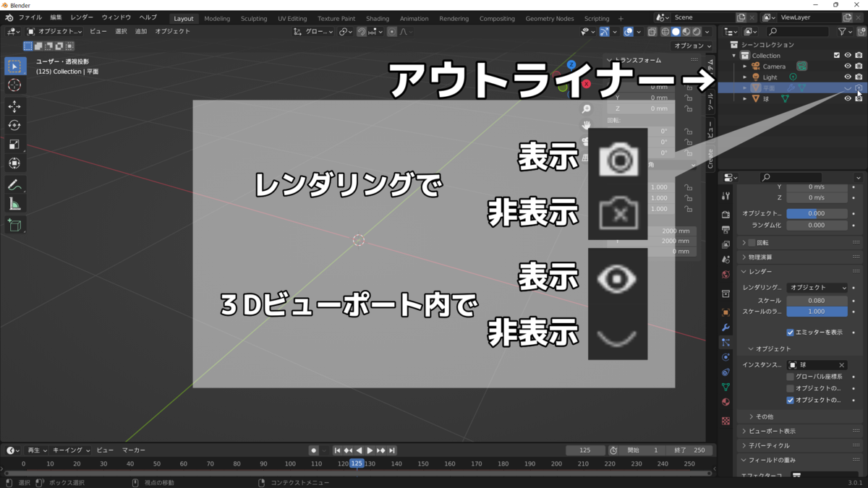Open the Scene properties tab
The image size is (868, 488).
726,260
